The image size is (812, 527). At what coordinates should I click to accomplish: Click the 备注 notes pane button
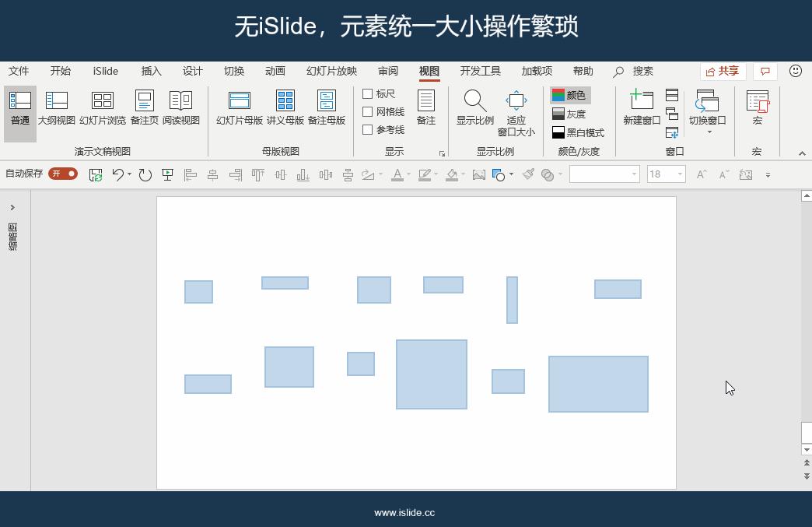pyautogui.click(x=426, y=109)
